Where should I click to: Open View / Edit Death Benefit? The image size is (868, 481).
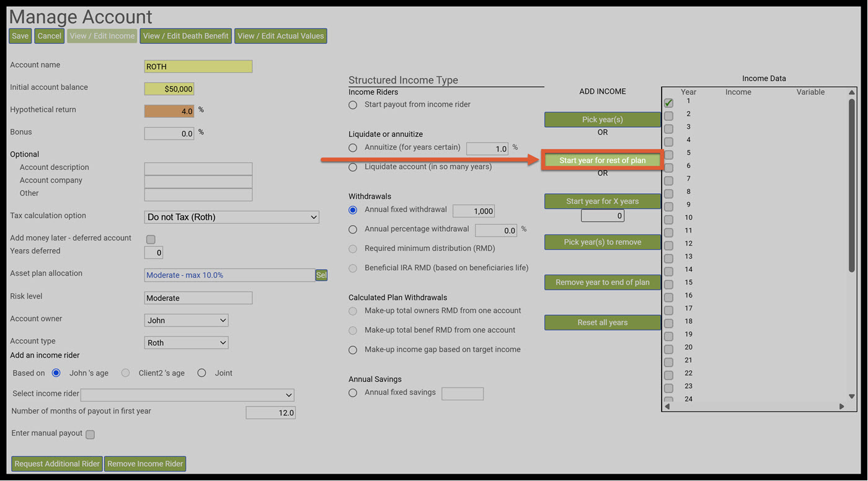tap(186, 36)
